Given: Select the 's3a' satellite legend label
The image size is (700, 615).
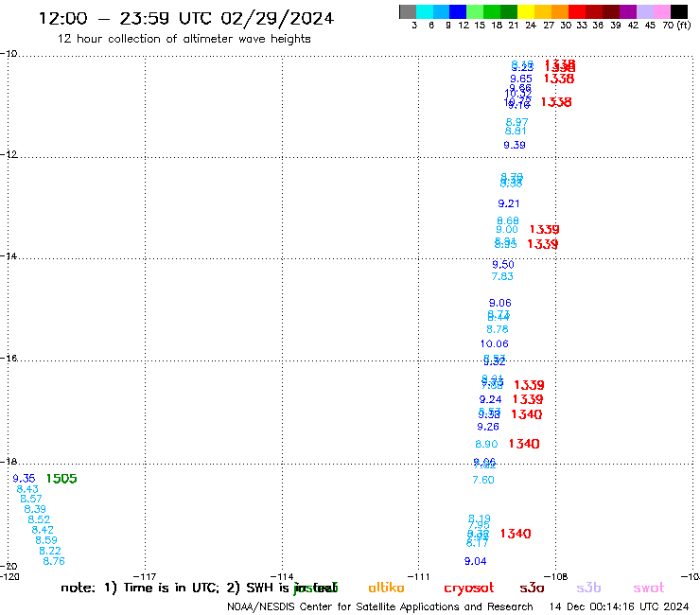Looking at the screenshot, I should coord(532,588).
